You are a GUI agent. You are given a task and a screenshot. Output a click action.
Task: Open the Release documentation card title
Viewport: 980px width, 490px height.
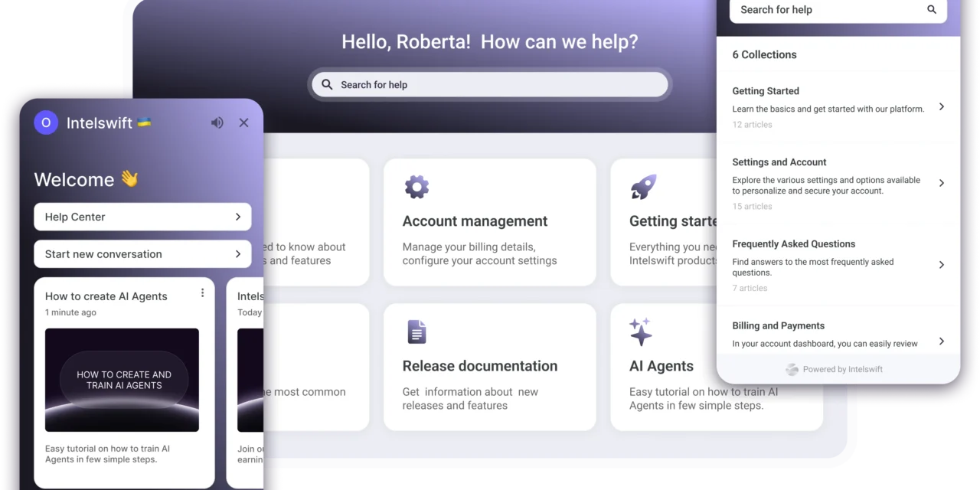pos(479,366)
